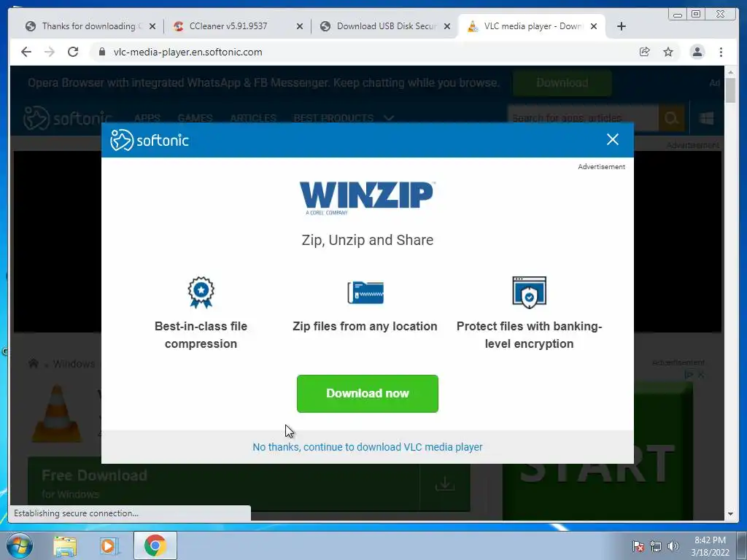Click the zipped folder icon

(365, 292)
